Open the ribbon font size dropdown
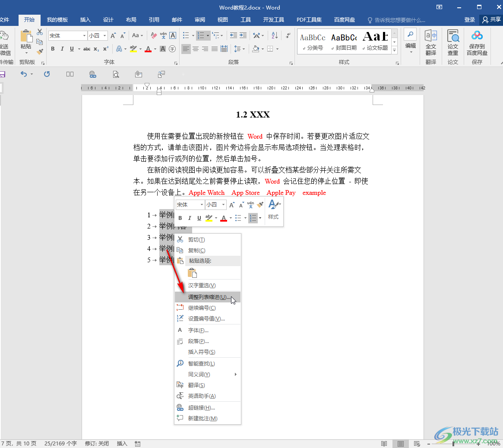Image resolution: width=503 pixels, height=448 pixels. [104, 35]
